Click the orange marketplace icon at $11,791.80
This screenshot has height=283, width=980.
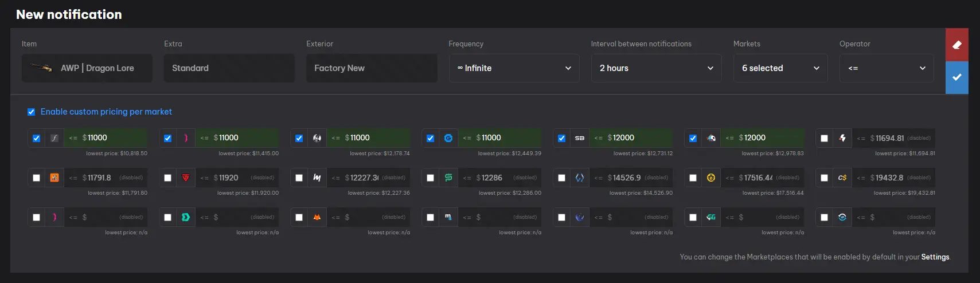54,178
